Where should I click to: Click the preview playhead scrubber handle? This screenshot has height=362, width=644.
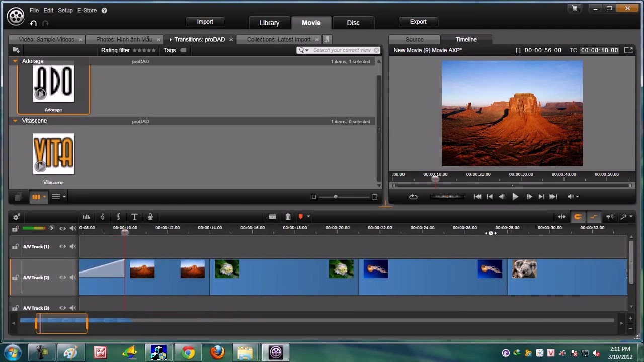pos(435,179)
